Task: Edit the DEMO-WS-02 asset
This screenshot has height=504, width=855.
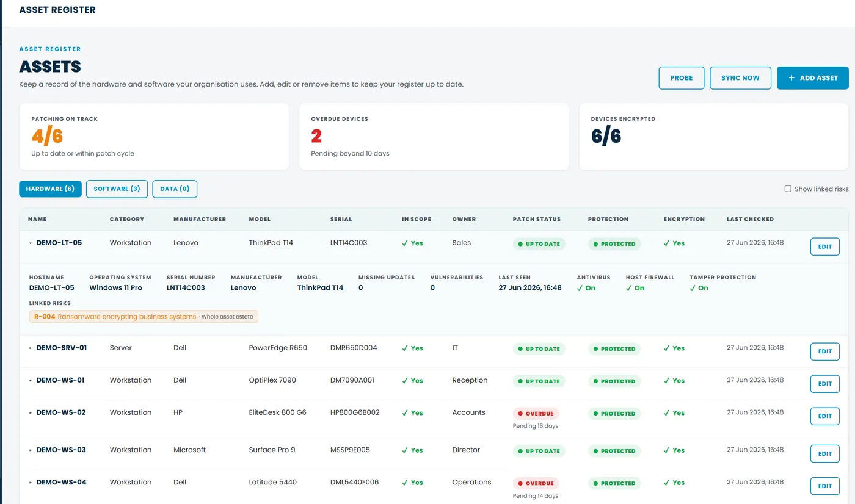Action: pyautogui.click(x=825, y=416)
